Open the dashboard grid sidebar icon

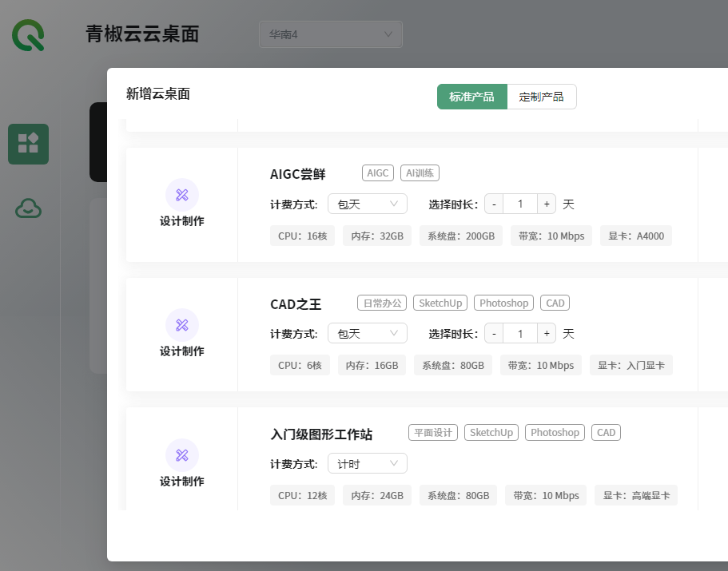pos(28,144)
